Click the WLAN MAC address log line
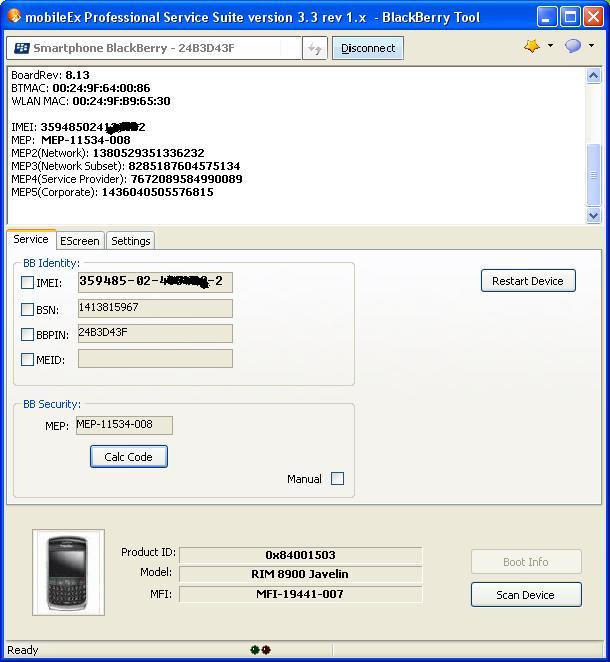Viewport: 610px width, 662px height. (91, 101)
